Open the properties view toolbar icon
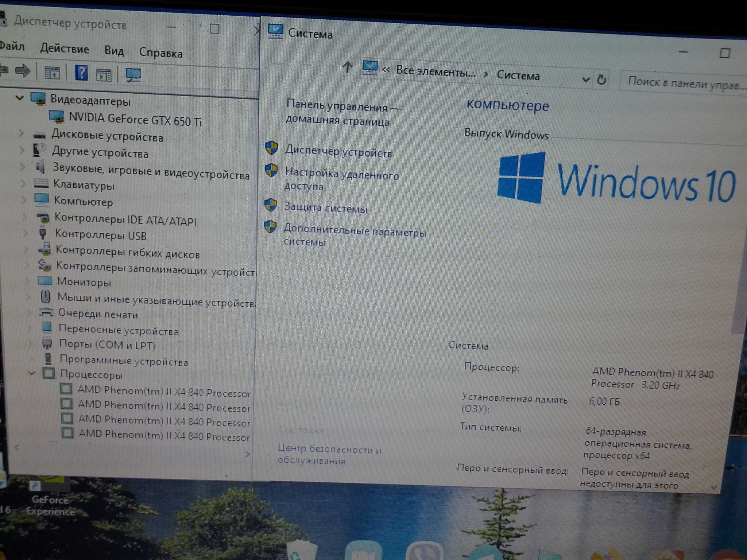Screen dimensions: 747x560 click(x=52, y=73)
